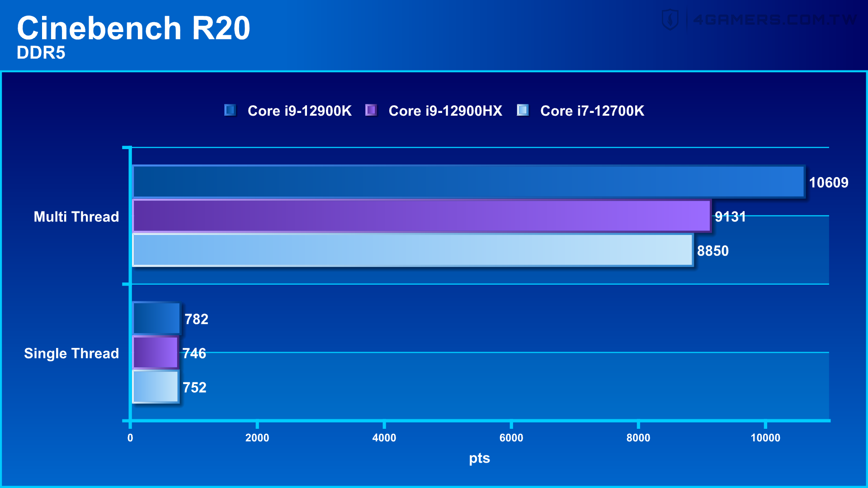Click the 10000 x-axis tick label

(x=765, y=438)
